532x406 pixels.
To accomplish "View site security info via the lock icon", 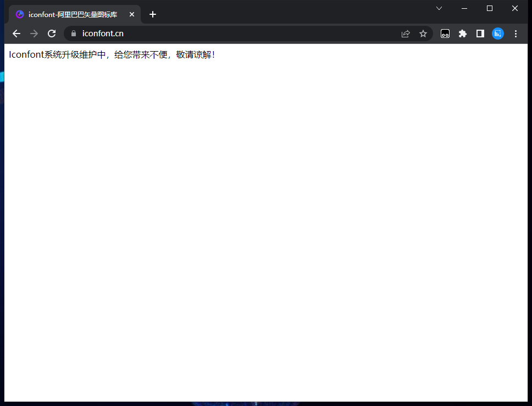I will 73,34.
